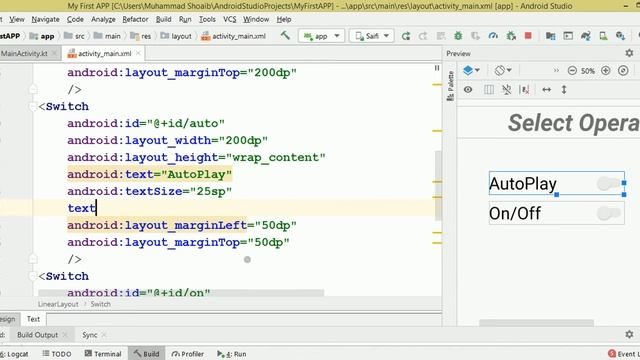
Task: Click the green rerun app icon
Action: point(406,36)
